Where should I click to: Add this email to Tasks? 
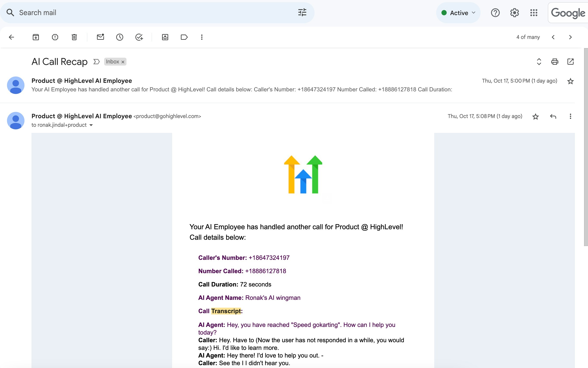tap(139, 37)
